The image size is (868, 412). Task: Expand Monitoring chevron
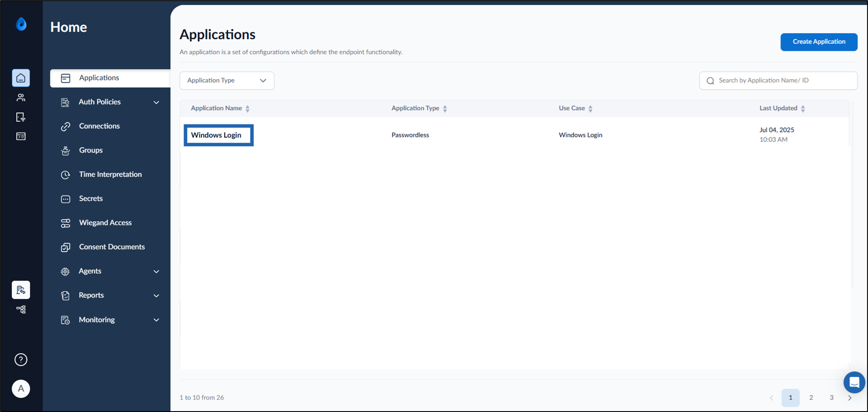pos(156,320)
